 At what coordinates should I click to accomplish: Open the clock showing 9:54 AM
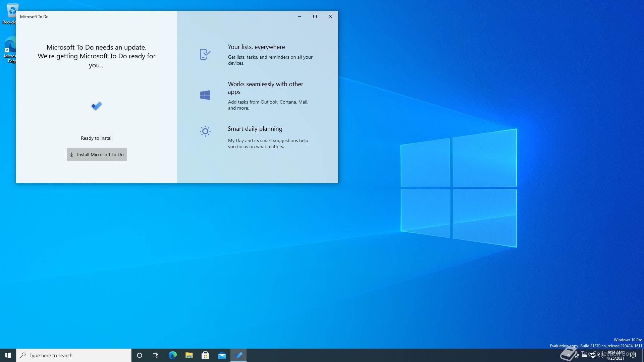click(615, 355)
